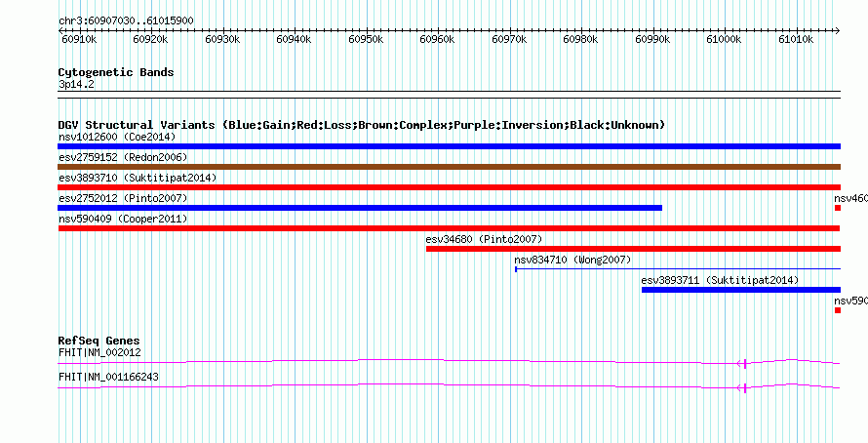Click the Cytogenetic Bands track title
The height and width of the screenshot is (443, 868).
point(116,72)
